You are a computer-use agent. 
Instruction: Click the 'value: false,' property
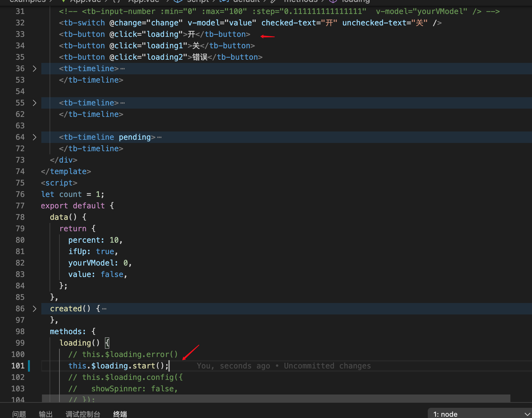[98, 274]
